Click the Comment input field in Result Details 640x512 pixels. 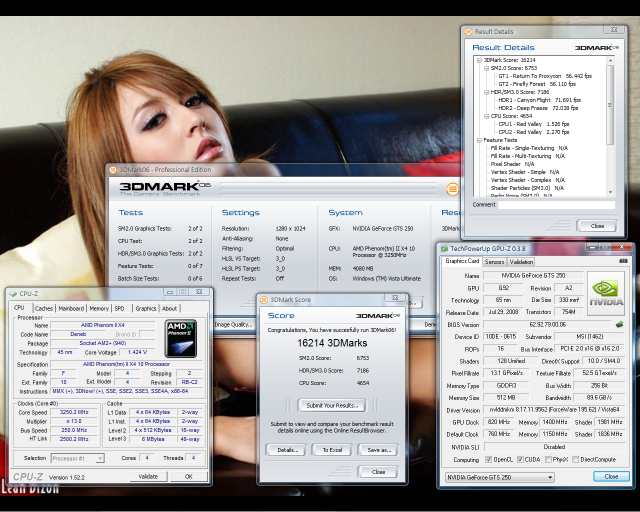[x=557, y=205]
